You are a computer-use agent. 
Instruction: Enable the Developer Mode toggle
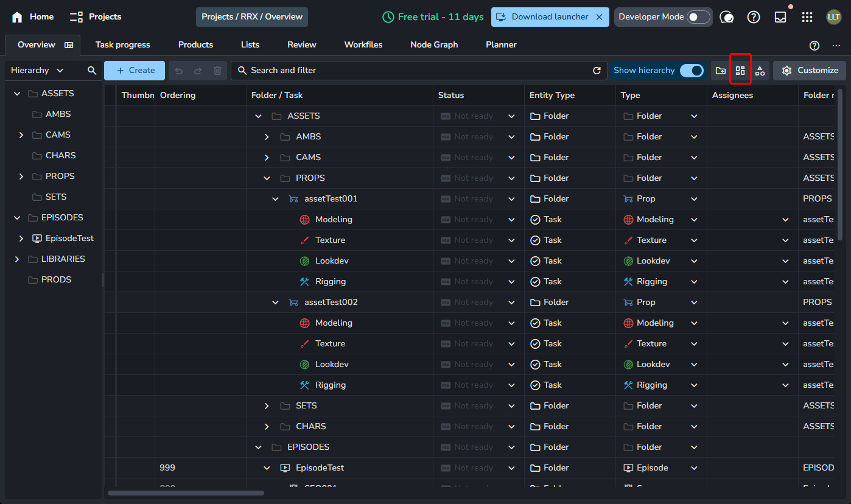[698, 17]
